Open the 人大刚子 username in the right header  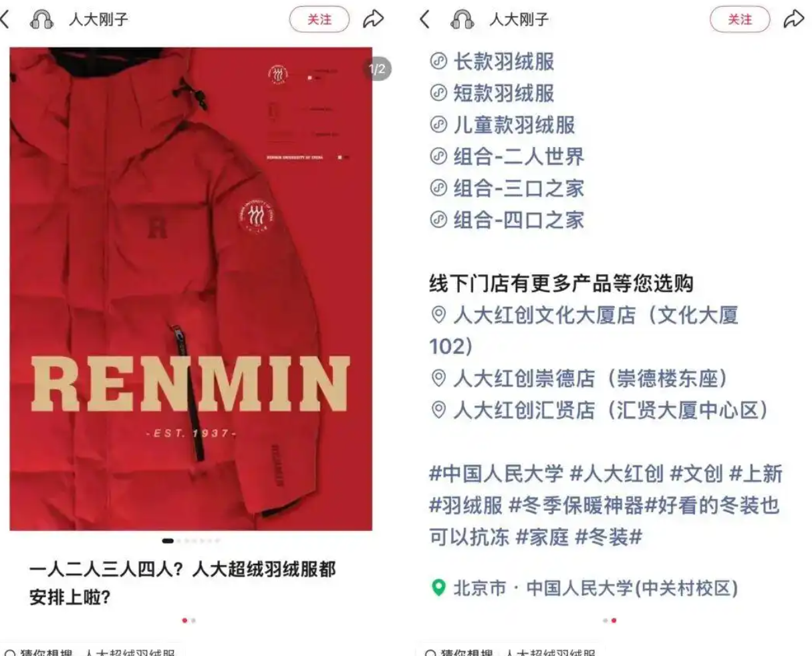coord(519,19)
